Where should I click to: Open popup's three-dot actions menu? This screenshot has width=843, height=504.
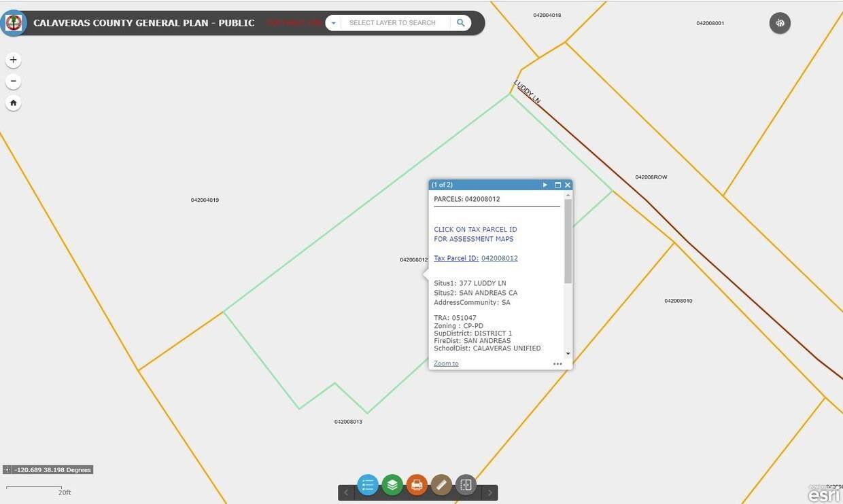click(557, 364)
